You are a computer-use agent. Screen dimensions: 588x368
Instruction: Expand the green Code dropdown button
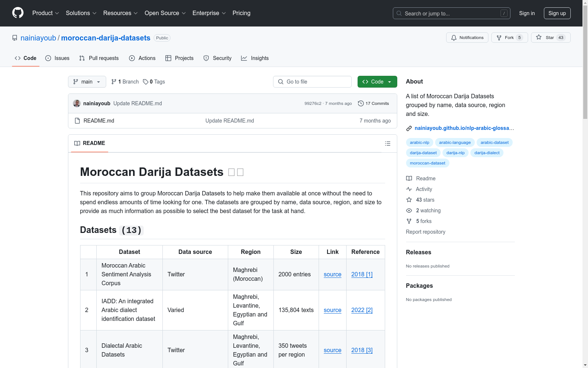(x=377, y=82)
